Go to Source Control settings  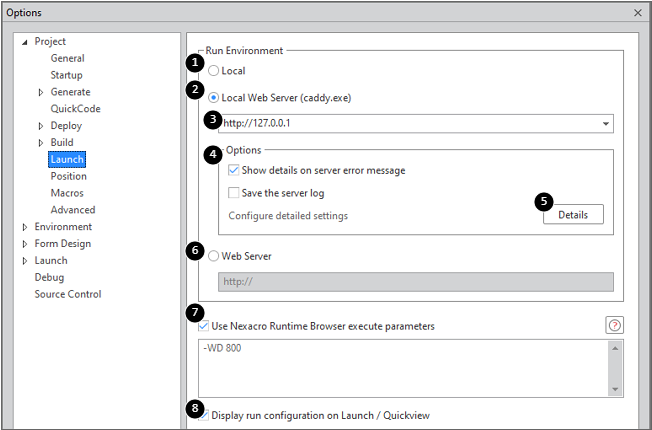pyautogui.click(x=67, y=294)
